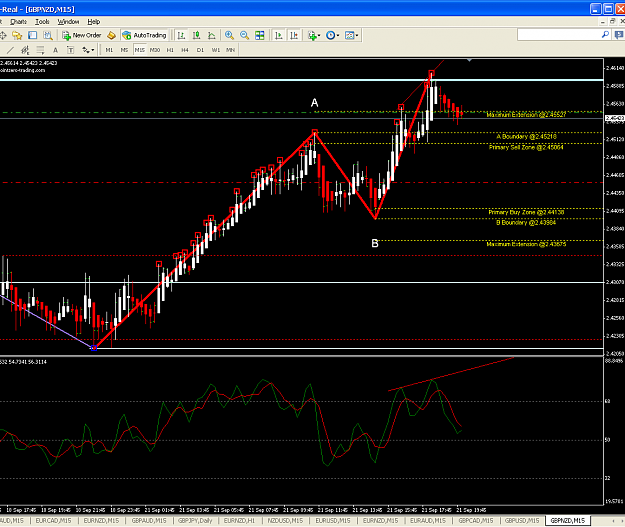The width and height of the screenshot is (625, 527).
Task: Switch to the EURAUD,M15 chart tab
Action: (x=428, y=521)
